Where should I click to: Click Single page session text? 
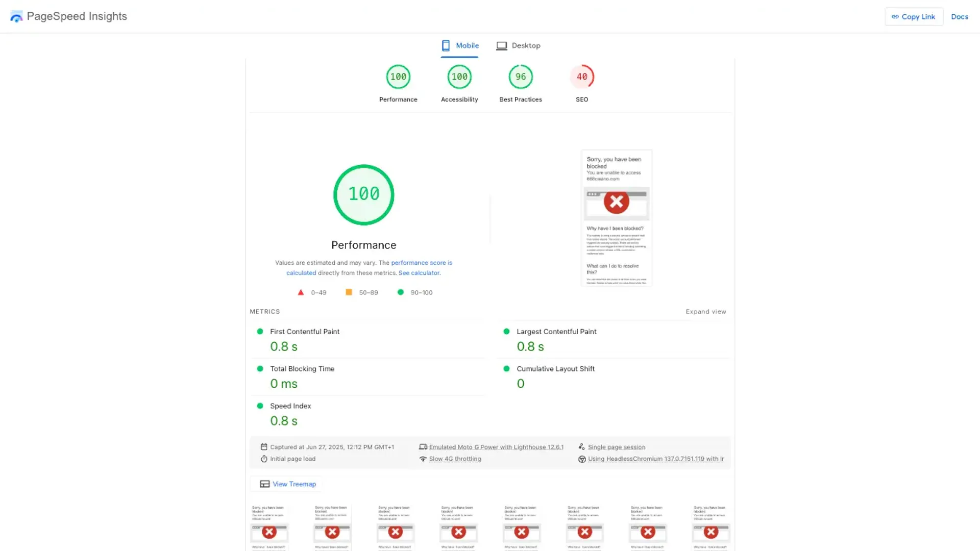click(616, 447)
